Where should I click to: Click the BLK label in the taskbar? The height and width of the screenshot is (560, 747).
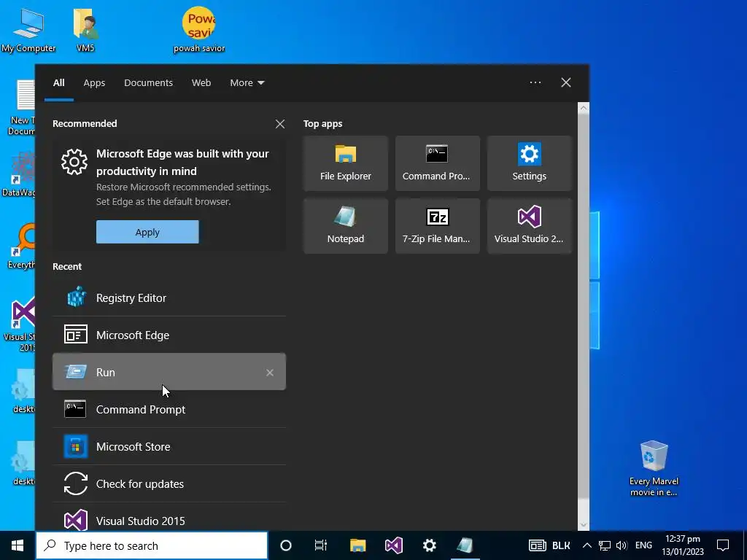[561, 545]
